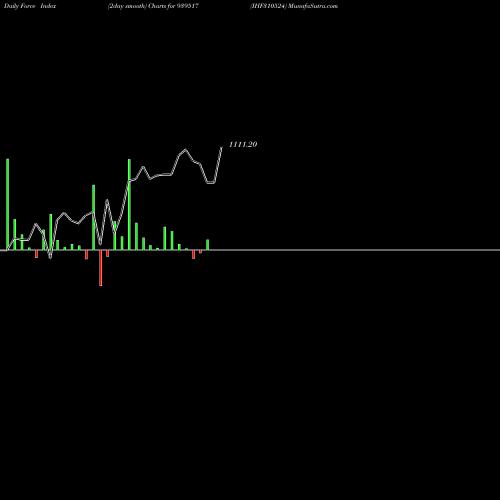Click the 1111.20 value label
The image size is (500, 500).
(x=243, y=144)
